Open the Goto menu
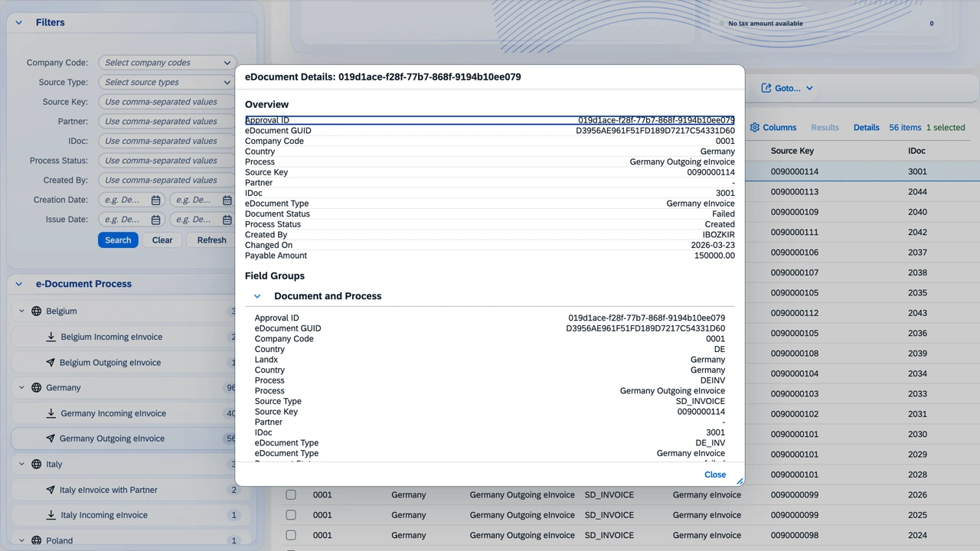 coord(787,88)
